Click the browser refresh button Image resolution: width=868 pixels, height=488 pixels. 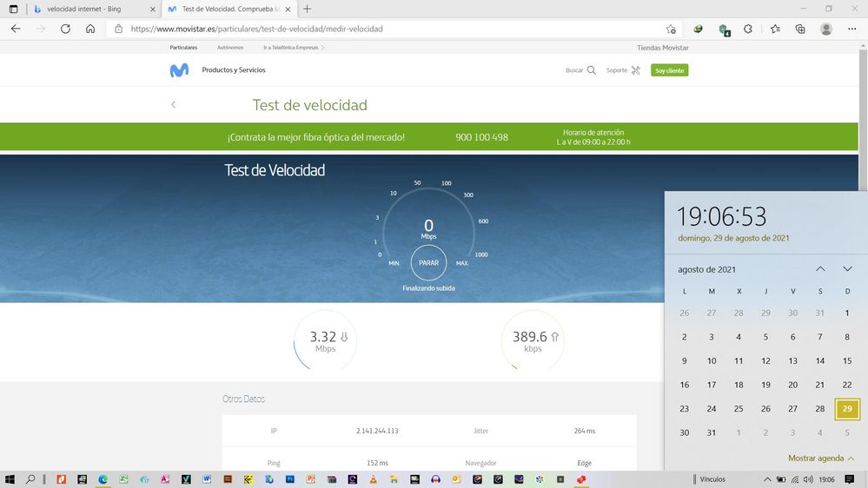coord(65,29)
